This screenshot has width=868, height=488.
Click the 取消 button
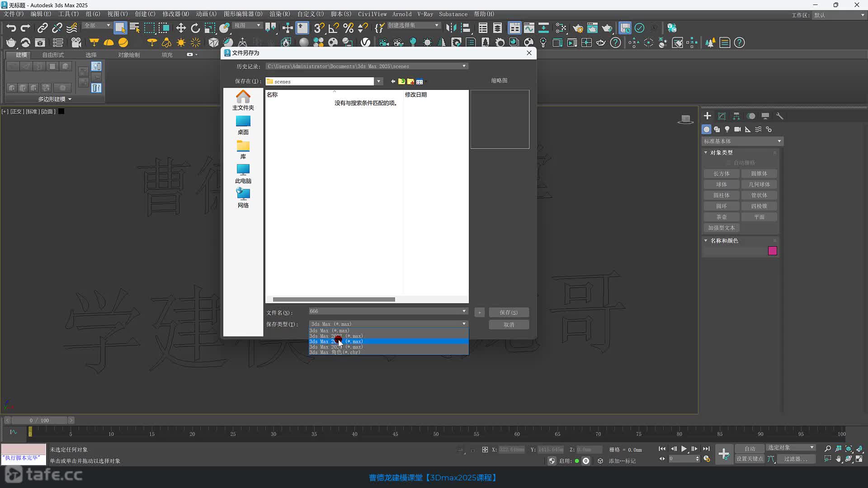[x=509, y=325]
